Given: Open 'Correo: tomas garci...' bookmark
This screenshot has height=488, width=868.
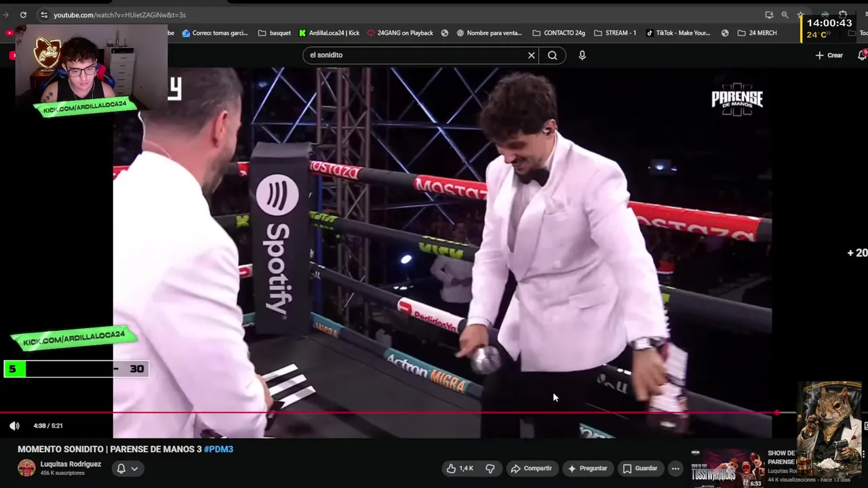Looking at the screenshot, I should pyautogui.click(x=215, y=33).
